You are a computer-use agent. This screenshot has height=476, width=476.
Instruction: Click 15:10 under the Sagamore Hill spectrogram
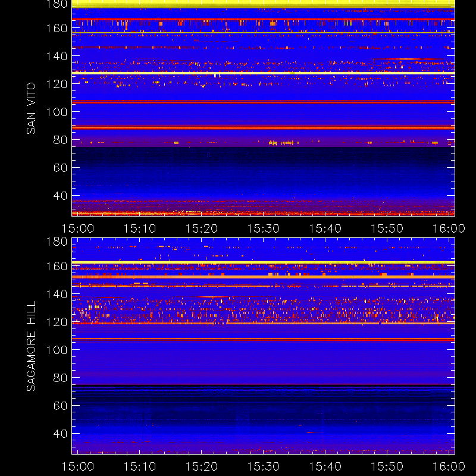click(x=140, y=466)
